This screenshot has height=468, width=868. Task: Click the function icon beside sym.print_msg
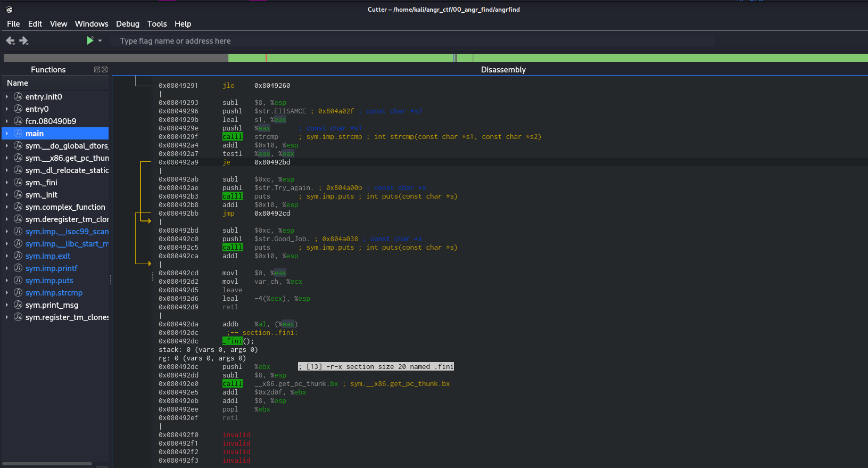click(x=18, y=305)
